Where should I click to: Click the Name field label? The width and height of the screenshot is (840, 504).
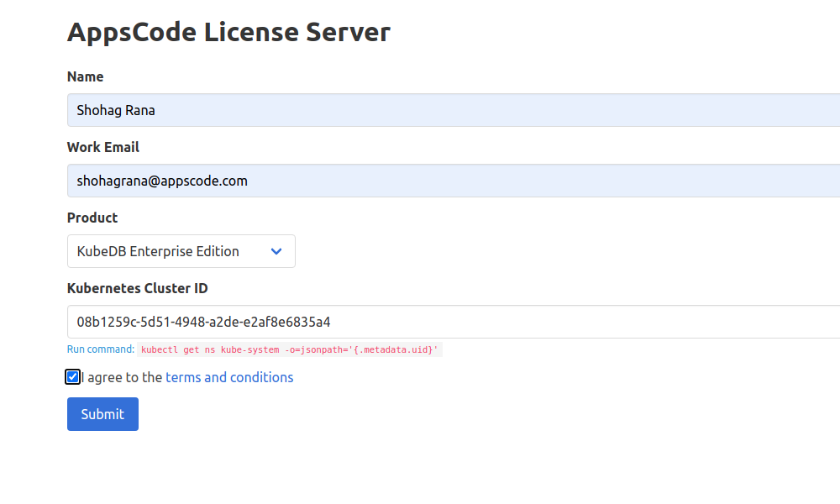tap(85, 76)
